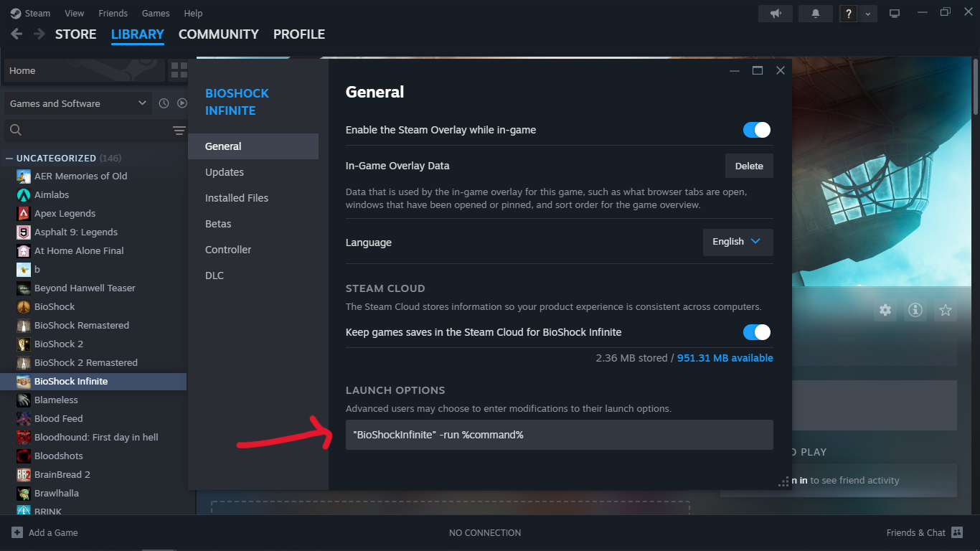Switch to Big Picture mode monitor icon

point(895,14)
